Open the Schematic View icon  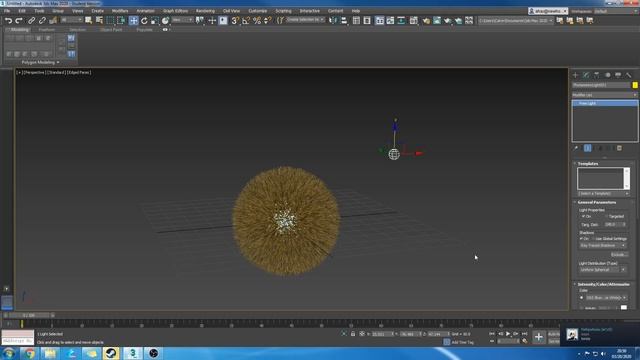tap(401, 20)
